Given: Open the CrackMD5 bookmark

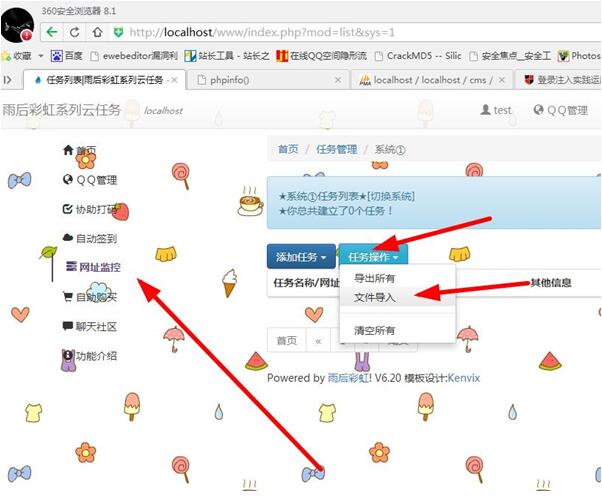Looking at the screenshot, I should click(418, 56).
